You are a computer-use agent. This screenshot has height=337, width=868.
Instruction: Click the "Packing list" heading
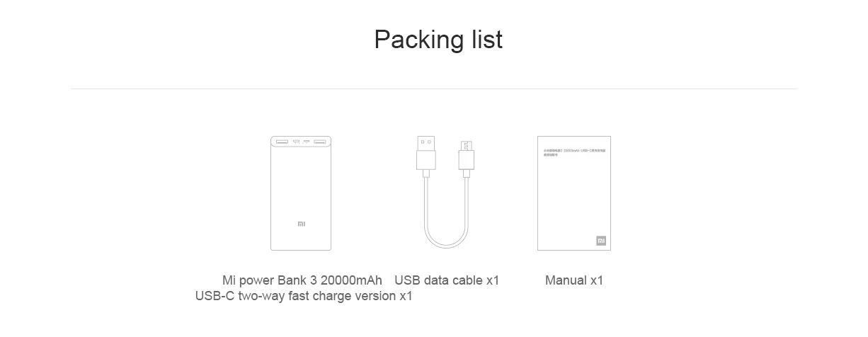tap(438, 39)
